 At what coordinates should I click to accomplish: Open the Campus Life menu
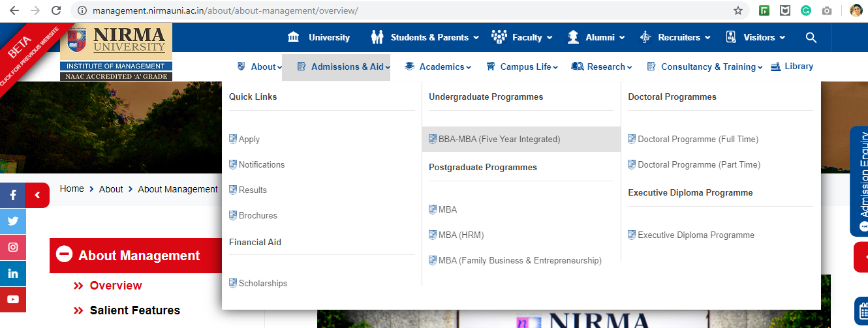(522, 67)
